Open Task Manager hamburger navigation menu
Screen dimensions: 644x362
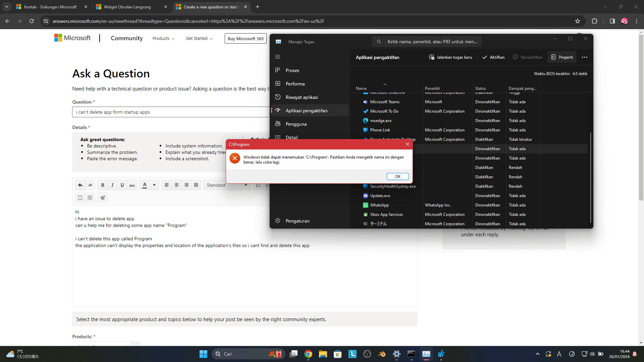click(278, 57)
